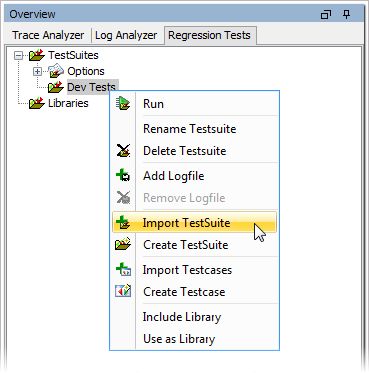Expand the Options tree node
The width and height of the screenshot is (369, 373).
38,71
